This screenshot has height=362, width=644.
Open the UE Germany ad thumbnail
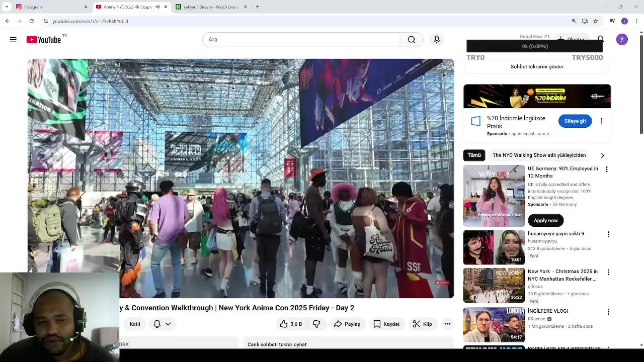click(494, 196)
